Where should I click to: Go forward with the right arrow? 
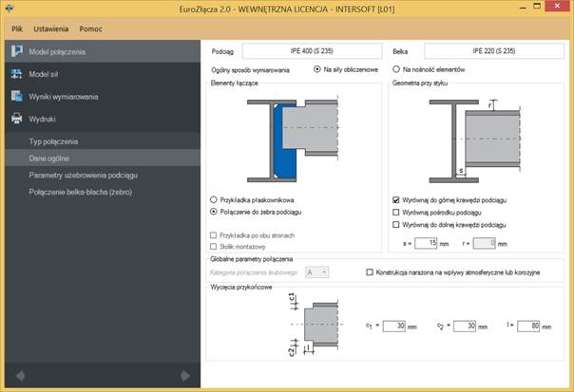click(x=185, y=376)
